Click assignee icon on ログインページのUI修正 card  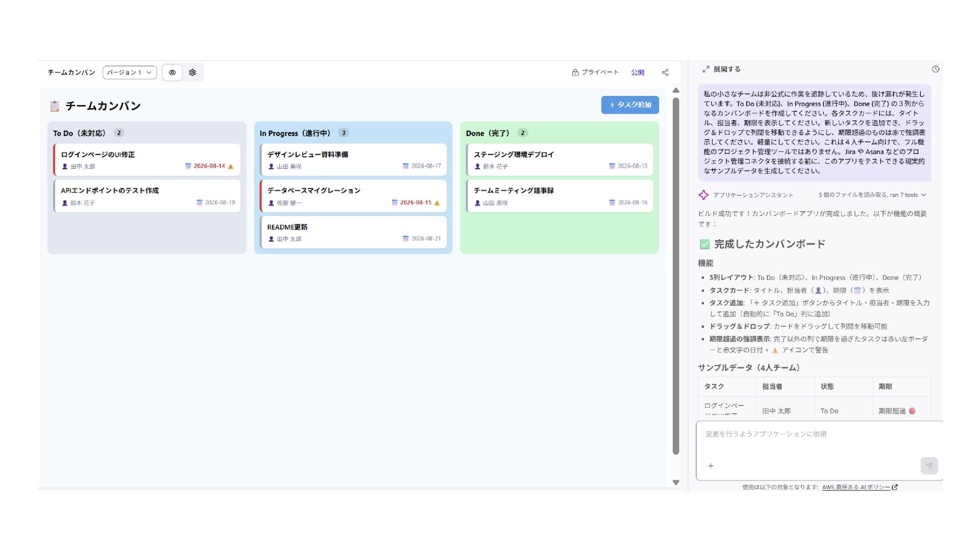[65, 166]
